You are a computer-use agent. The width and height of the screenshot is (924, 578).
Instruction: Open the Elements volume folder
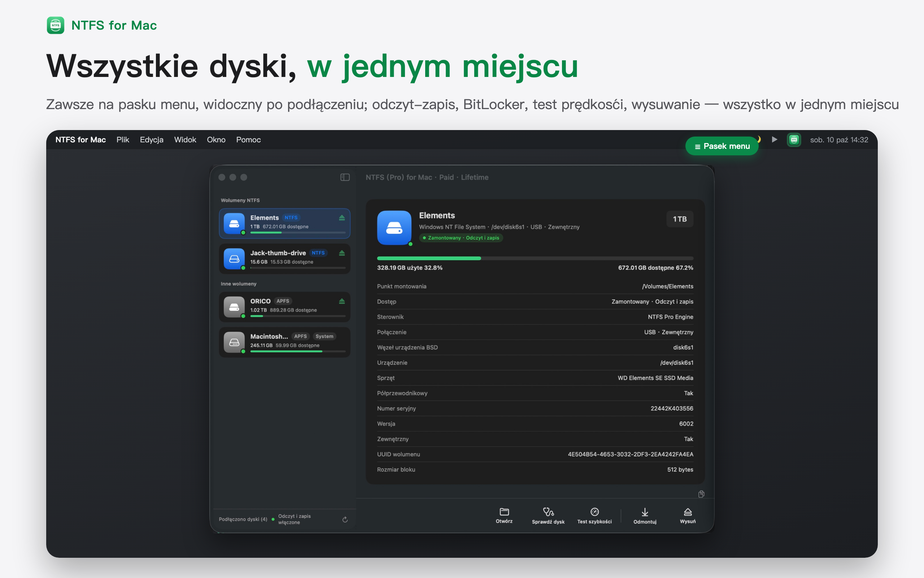pos(504,516)
